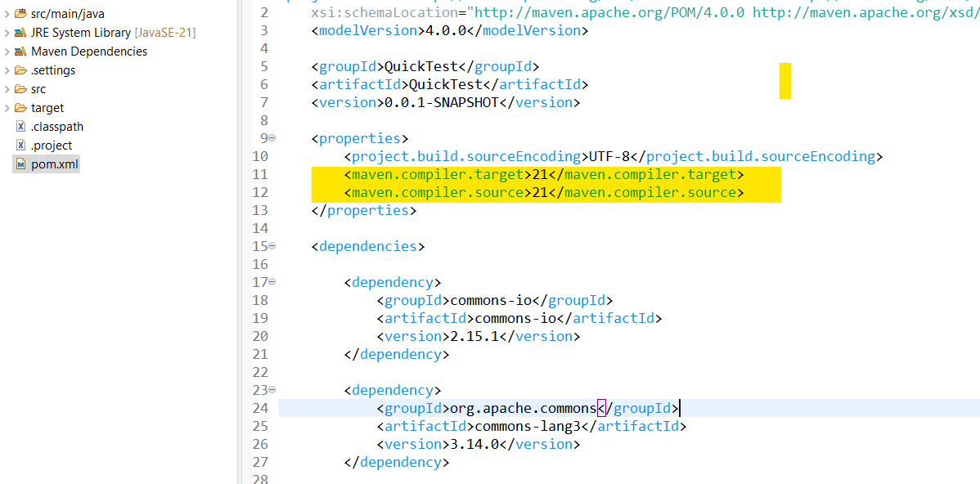The width and height of the screenshot is (980, 484).
Task: Expand the src/main/java source folder
Action: click(7, 14)
